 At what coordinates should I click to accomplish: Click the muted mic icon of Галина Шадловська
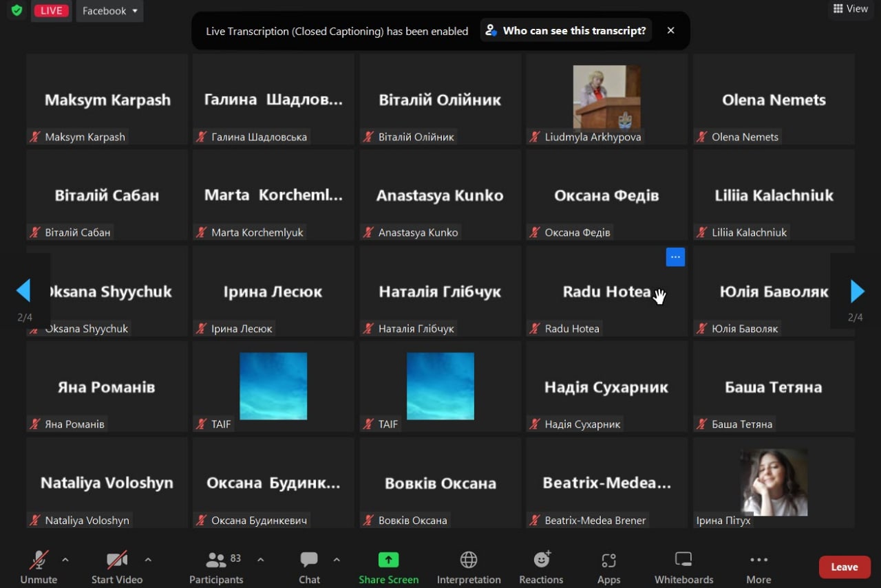[202, 137]
